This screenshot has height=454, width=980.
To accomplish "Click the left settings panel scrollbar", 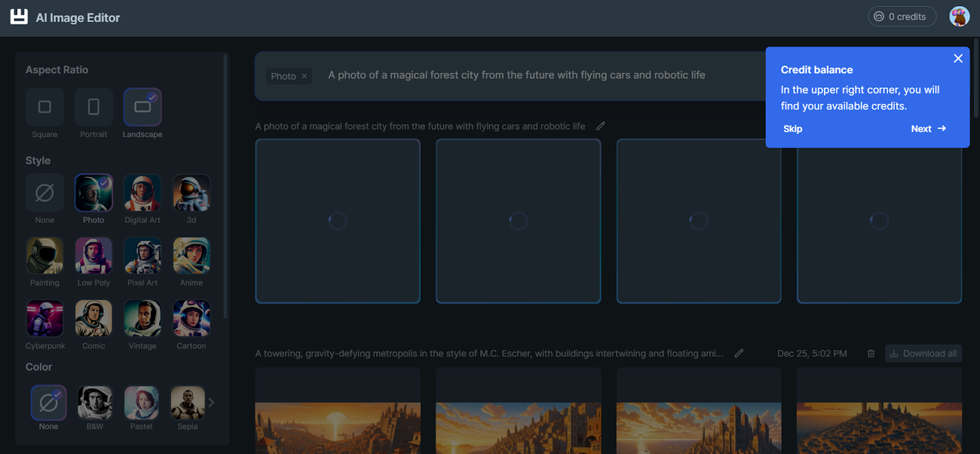I will point(225,186).
